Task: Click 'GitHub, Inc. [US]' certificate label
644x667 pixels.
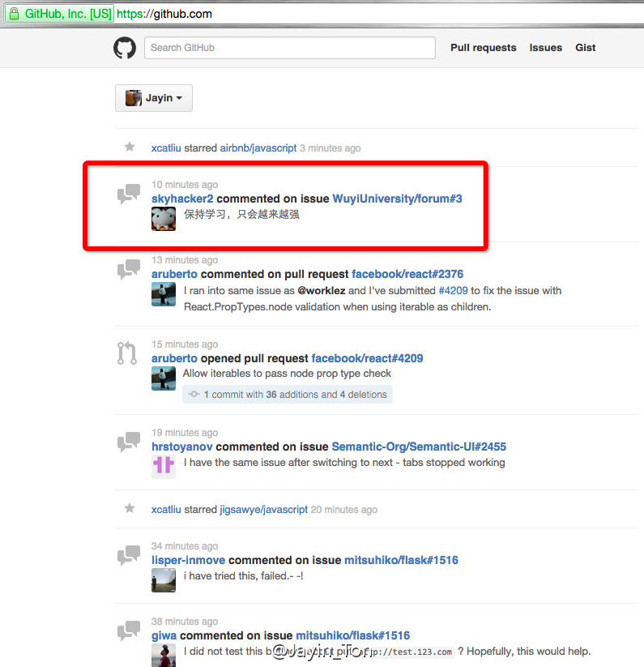Action: pos(68,14)
